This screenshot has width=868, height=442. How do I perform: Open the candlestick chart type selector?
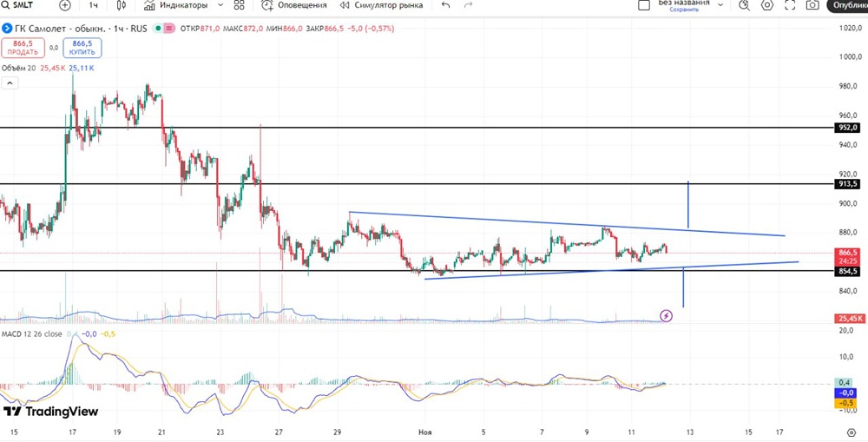click(x=122, y=5)
